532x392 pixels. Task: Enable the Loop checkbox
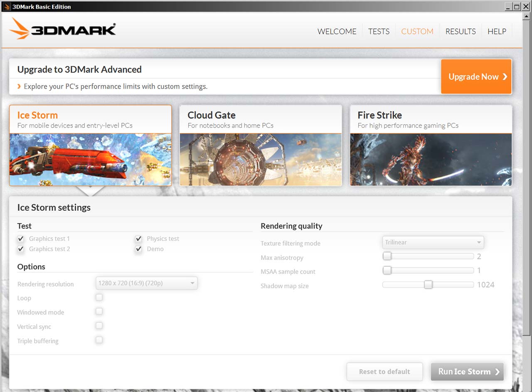pos(99,298)
